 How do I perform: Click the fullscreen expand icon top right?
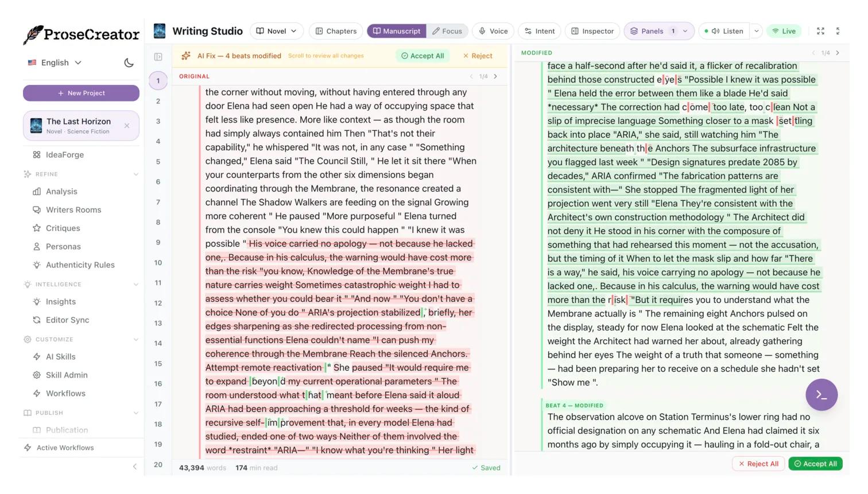pyautogui.click(x=820, y=31)
